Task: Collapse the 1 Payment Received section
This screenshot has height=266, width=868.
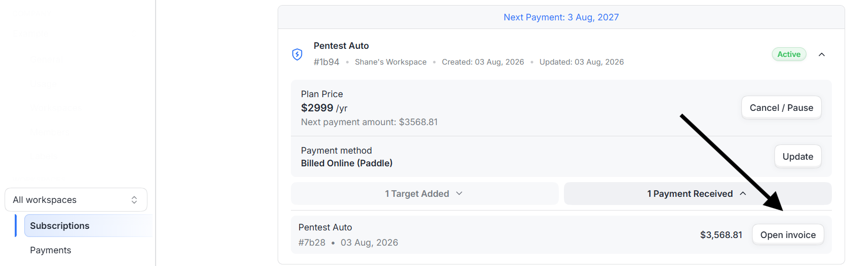Action: click(x=698, y=194)
